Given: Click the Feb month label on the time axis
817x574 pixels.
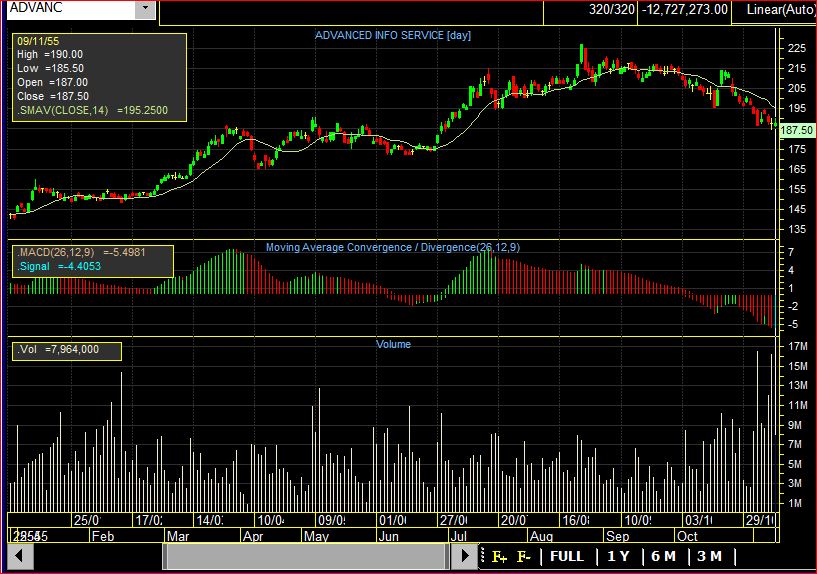Looking at the screenshot, I should click(103, 536).
